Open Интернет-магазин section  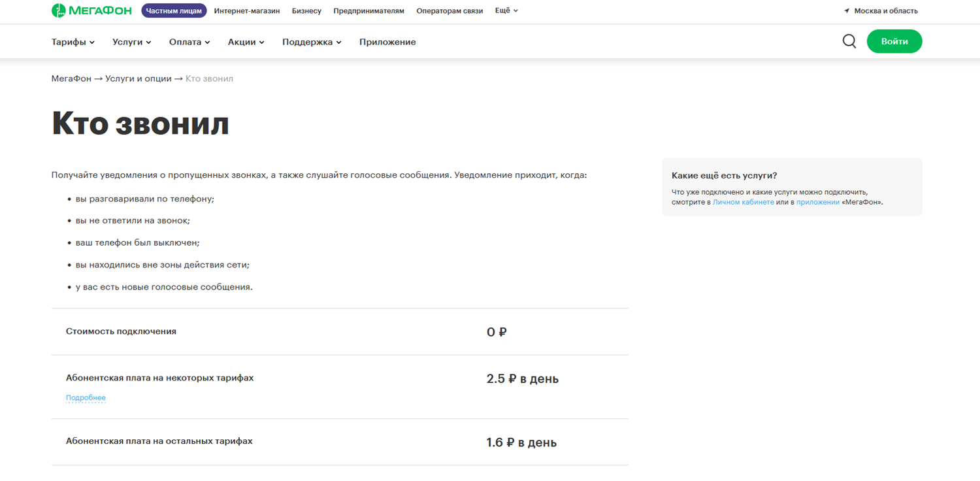247,11
